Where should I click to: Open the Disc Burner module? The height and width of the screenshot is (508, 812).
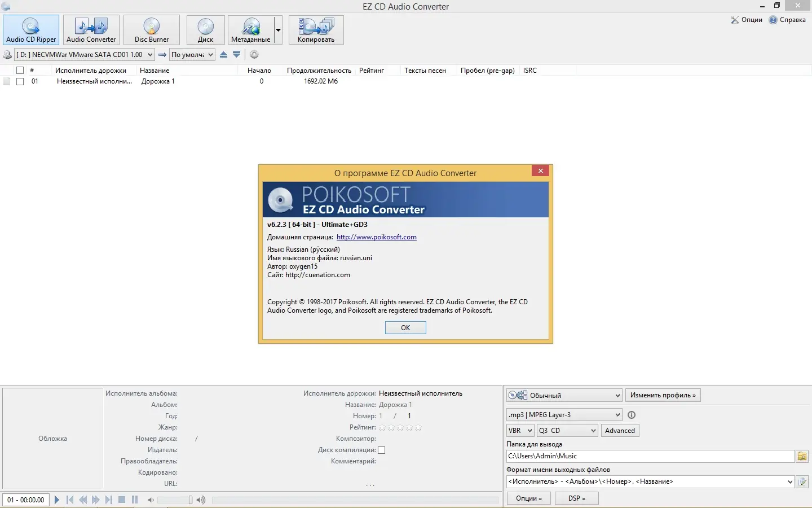click(152, 30)
